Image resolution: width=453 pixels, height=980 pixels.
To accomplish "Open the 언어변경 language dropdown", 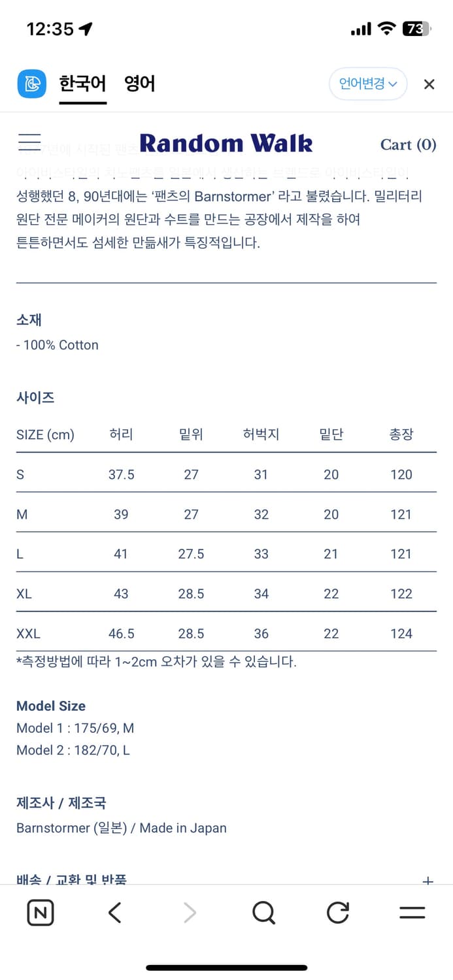I will click(x=367, y=84).
